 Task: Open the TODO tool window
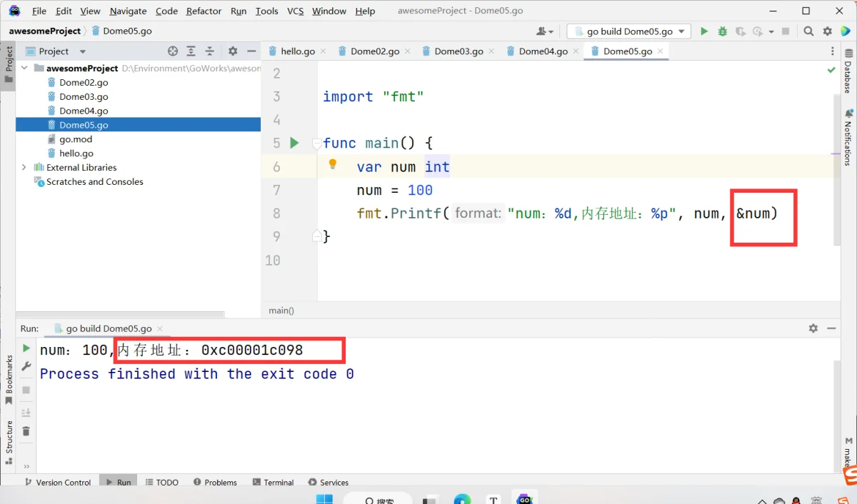(x=161, y=483)
